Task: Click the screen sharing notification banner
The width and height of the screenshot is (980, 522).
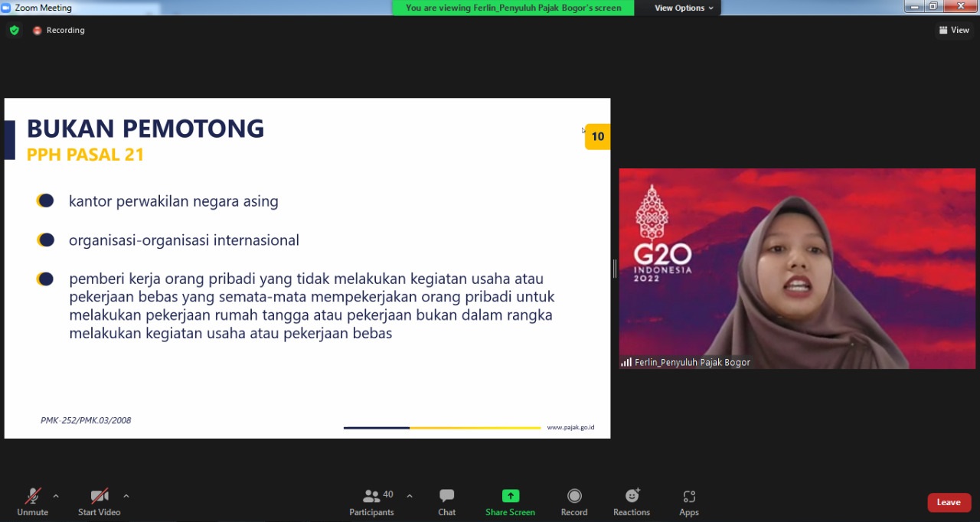Action: point(513,8)
